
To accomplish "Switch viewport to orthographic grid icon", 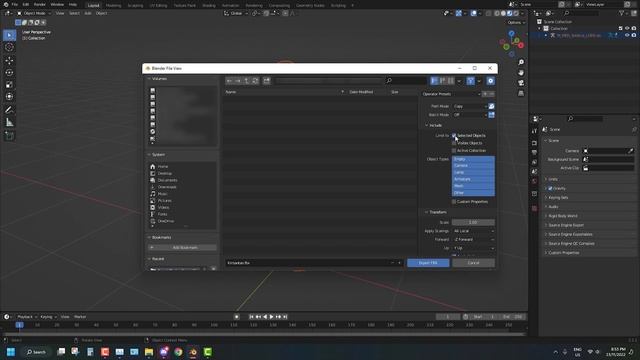I will click(521, 93).
